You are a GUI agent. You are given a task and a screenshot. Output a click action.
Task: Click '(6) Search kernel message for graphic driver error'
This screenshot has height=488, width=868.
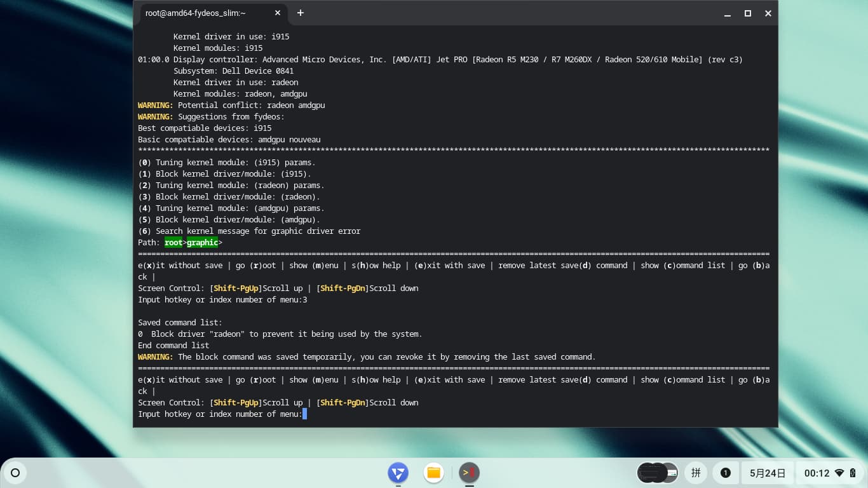(249, 231)
